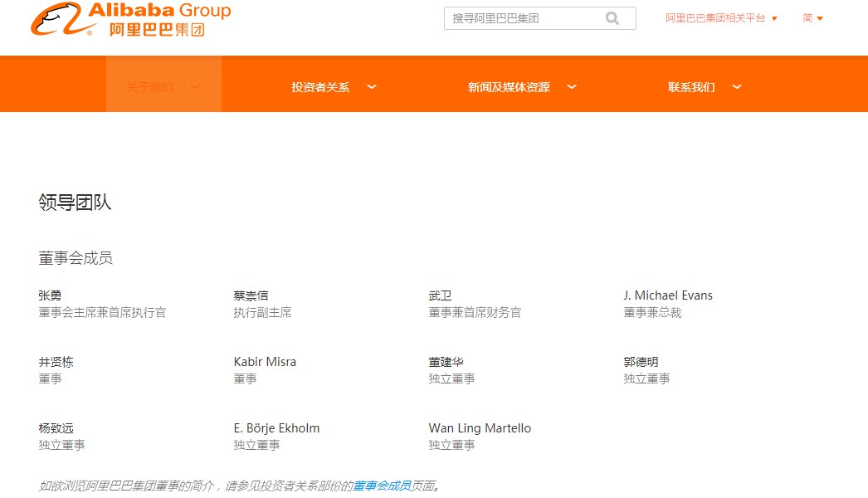Click the name E. Börje Ekholm
The height and width of the screenshot is (498, 868).
tap(277, 428)
